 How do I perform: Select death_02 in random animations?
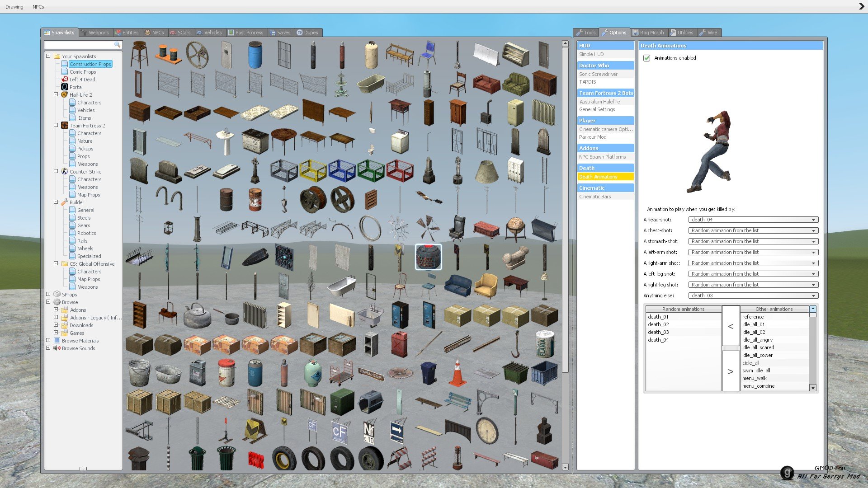(684, 324)
